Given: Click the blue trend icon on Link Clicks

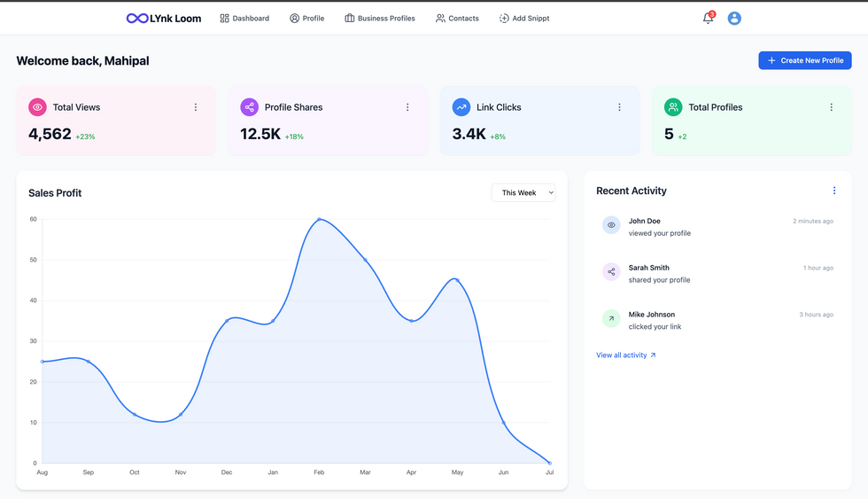Looking at the screenshot, I should 461,107.
